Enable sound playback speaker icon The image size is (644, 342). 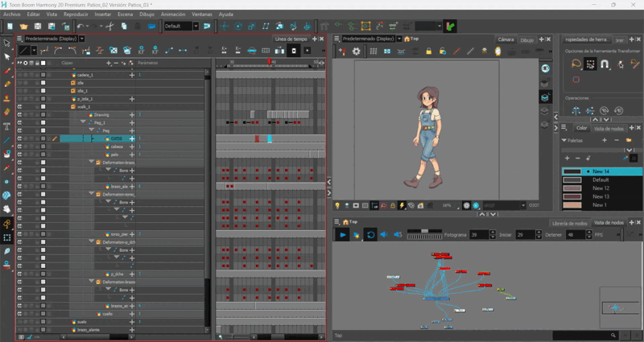coord(384,234)
